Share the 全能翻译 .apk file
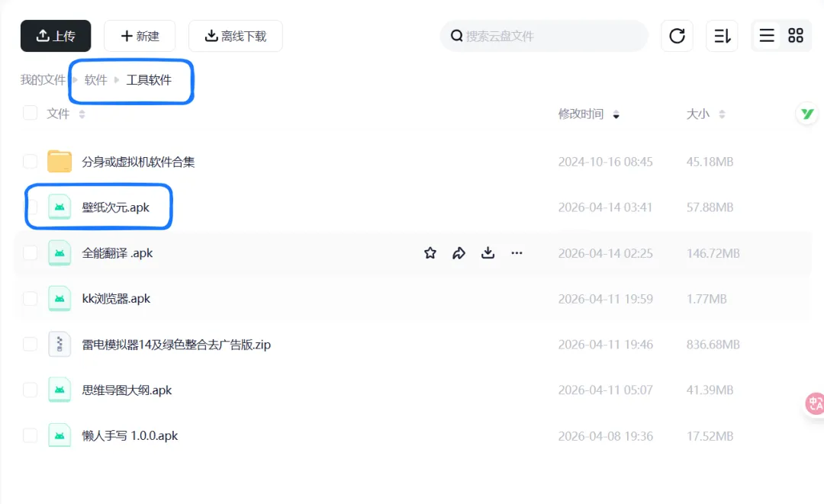The image size is (824, 504). [459, 253]
